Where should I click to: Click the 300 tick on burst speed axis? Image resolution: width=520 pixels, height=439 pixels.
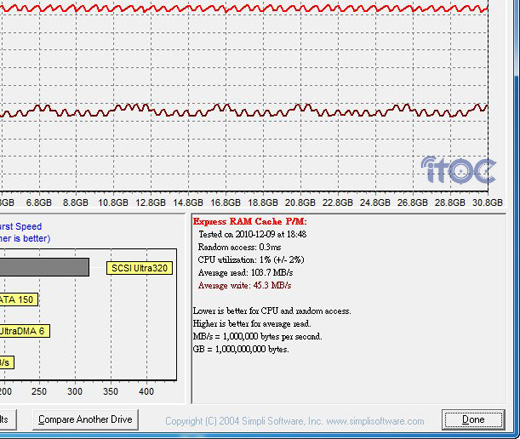[75, 391]
